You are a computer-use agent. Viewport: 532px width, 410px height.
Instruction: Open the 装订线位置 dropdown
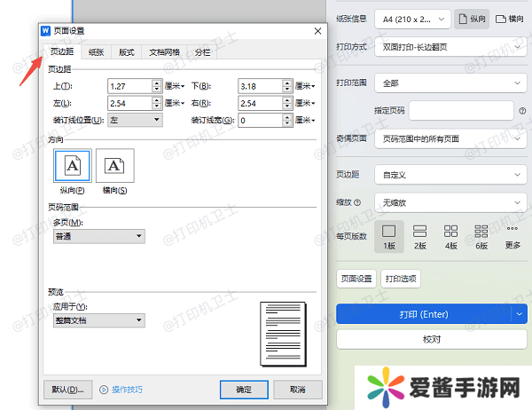(135, 120)
